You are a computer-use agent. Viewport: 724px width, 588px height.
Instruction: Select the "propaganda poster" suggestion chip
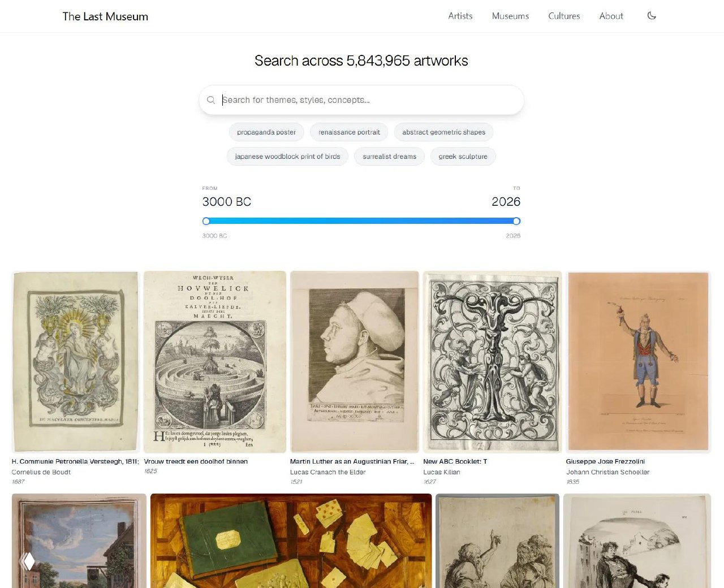[x=266, y=132]
